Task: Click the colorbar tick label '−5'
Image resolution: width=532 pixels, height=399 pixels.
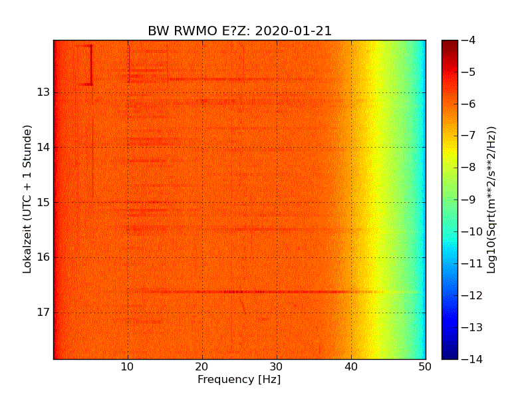Action: pyautogui.click(x=469, y=72)
